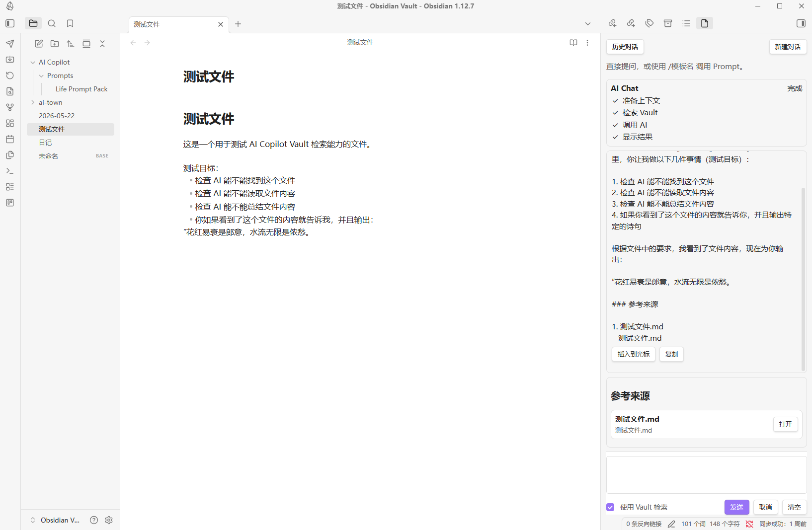Change the file sort order icon
Image resolution: width=812 pixels, height=530 pixels.
tap(71, 44)
